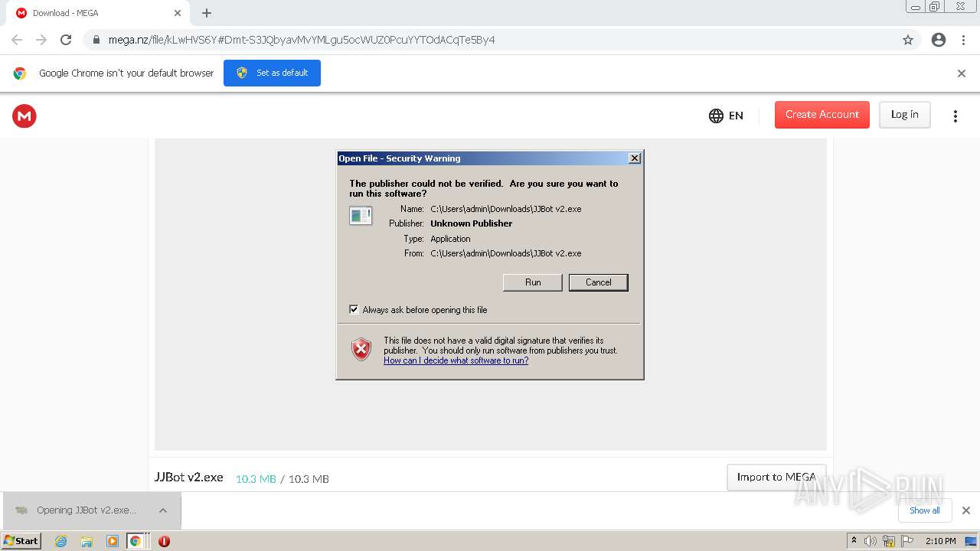Go forward to next page
Viewport: 980px width, 551px height.
[41, 40]
